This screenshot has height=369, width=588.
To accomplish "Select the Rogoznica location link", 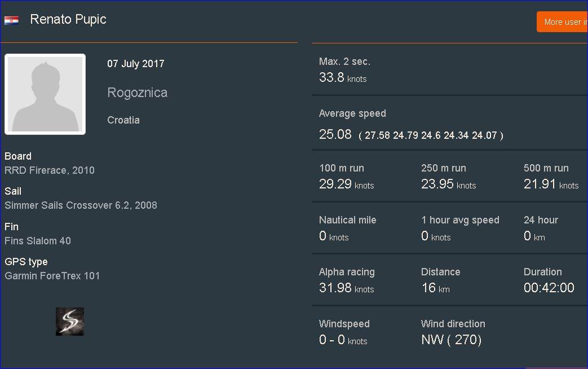I will 137,93.
